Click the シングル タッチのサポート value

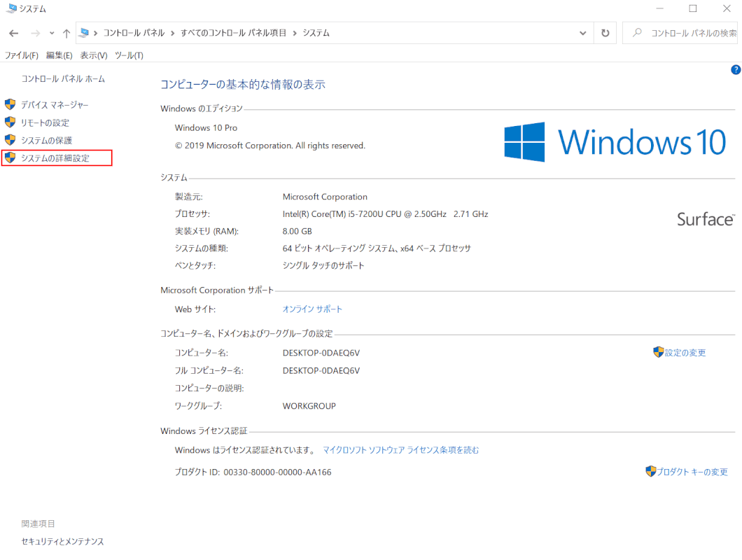[x=323, y=265]
